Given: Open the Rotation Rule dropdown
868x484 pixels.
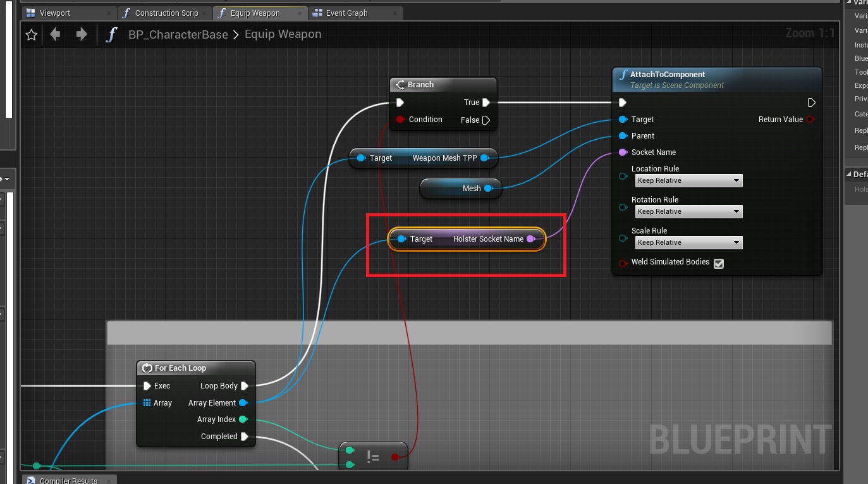Looking at the screenshot, I should (x=688, y=212).
